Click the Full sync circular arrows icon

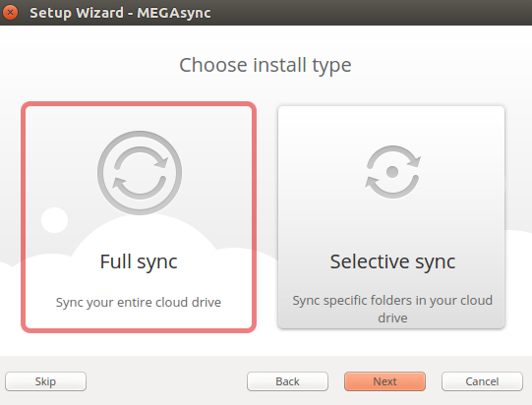[140, 173]
